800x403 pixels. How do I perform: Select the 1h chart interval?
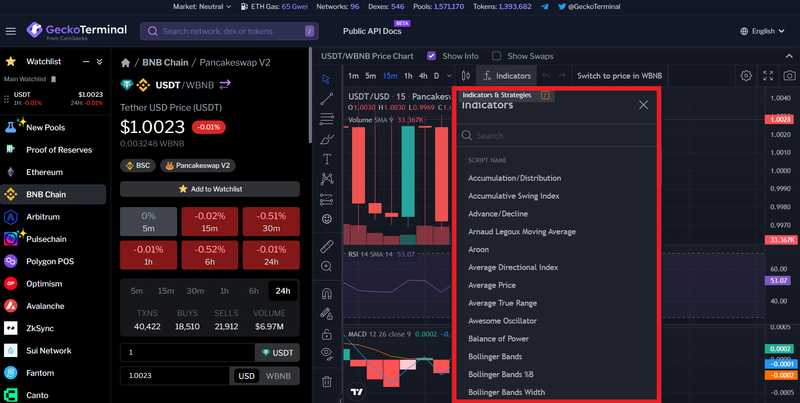click(408, 76)
